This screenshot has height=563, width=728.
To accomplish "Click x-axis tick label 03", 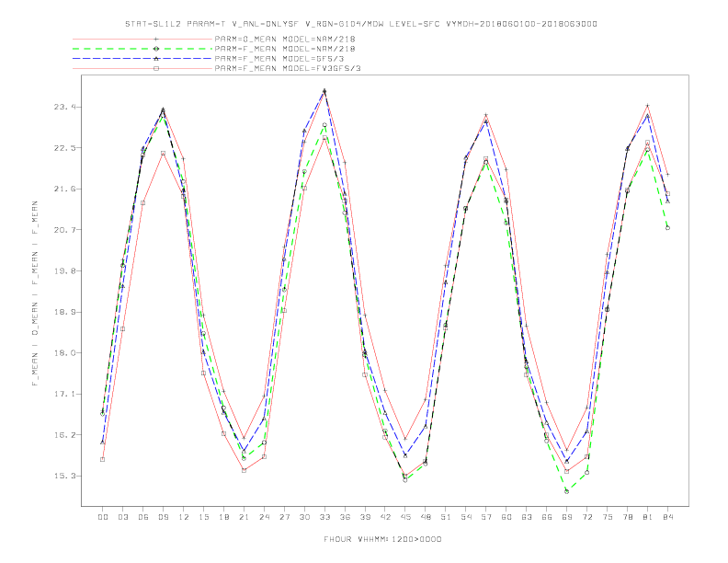I will tap(122, 517).
